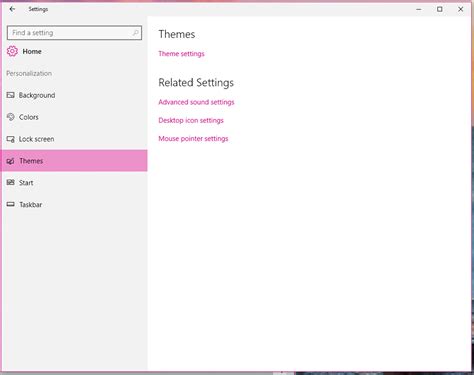Viewport: 474px width, 375px height.
Task: Open Mouse pointer settings
Action: tap(193, 139)
